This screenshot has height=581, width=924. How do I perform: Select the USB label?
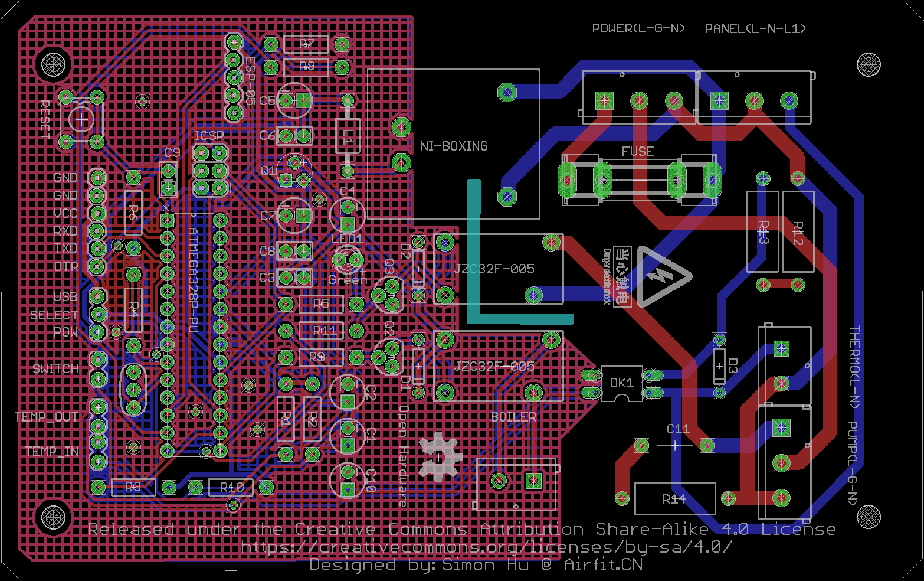click(65, 296)
